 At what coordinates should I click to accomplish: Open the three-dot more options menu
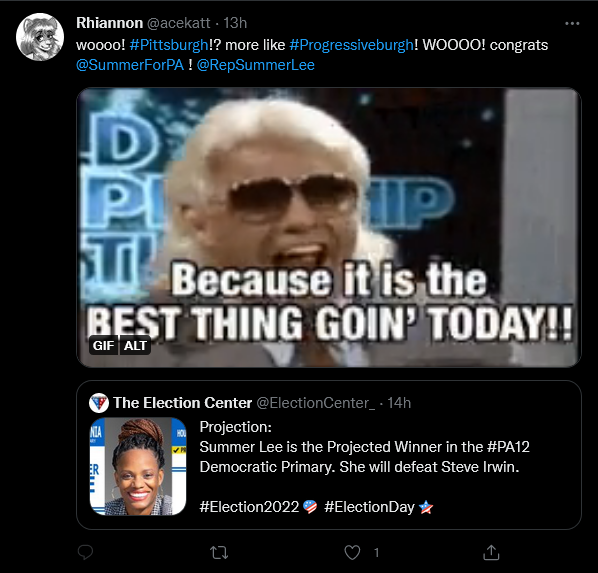(572, 24)
